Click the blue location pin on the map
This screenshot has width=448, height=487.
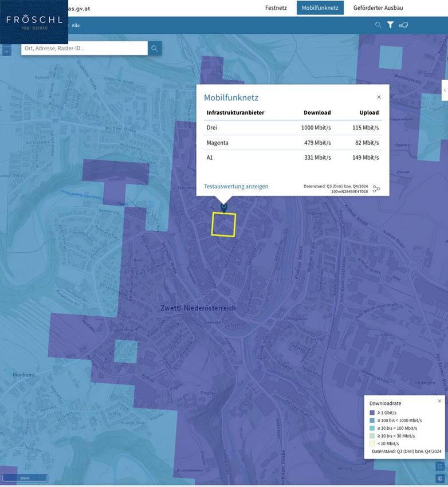click(223, 207)
